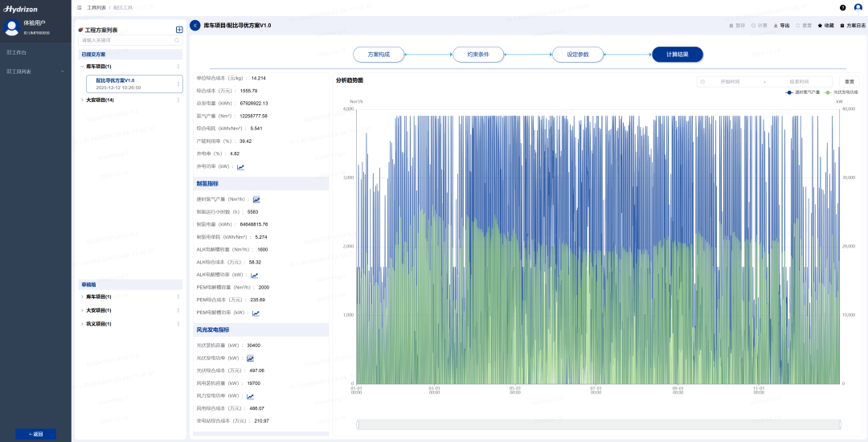Open help question mark icon
The height and width of the screenshot is (442, 868).
click(842, 8)
